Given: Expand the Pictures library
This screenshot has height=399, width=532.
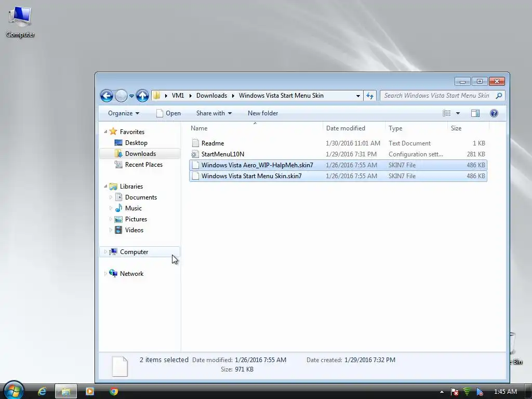Looking at the screenshot, I should point(111,219).
